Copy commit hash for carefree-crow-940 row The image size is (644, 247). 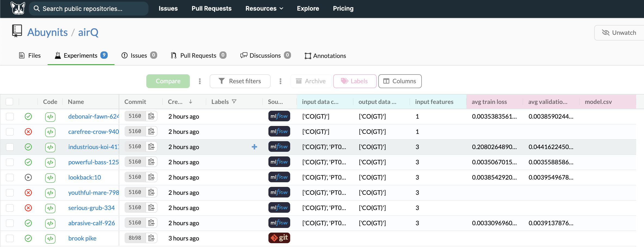(151, 131)
